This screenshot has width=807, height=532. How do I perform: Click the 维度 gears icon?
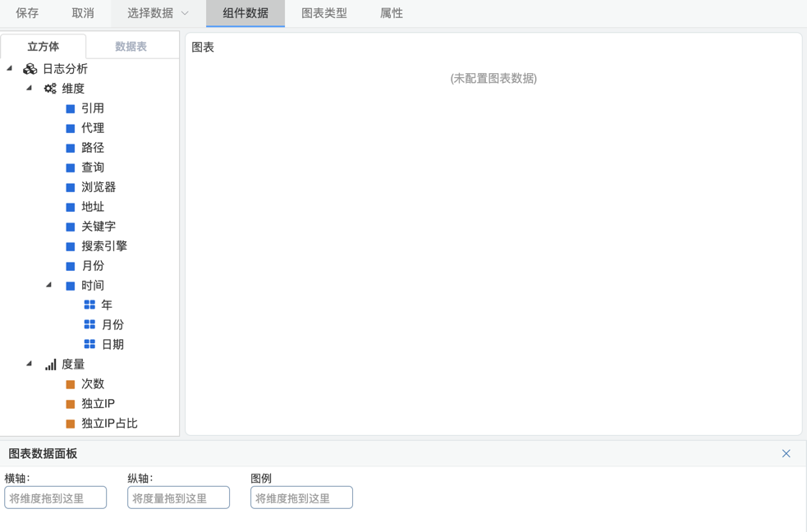[x=50, y=89]
